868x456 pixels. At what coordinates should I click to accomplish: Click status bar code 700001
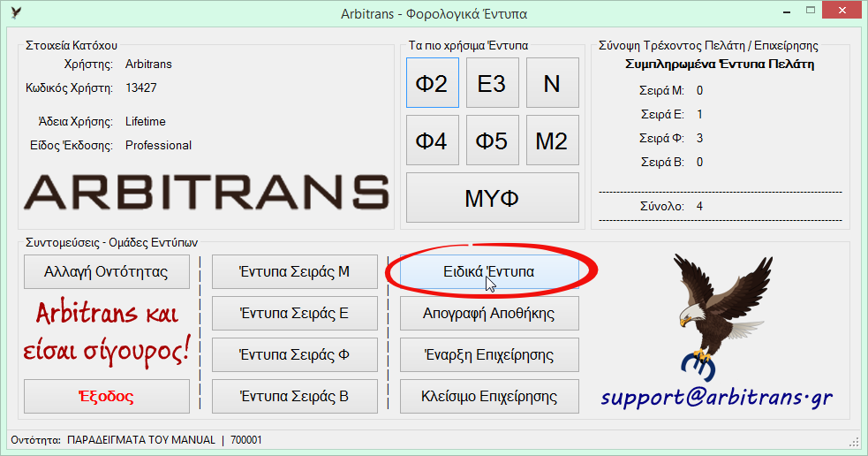pos(246,440)
